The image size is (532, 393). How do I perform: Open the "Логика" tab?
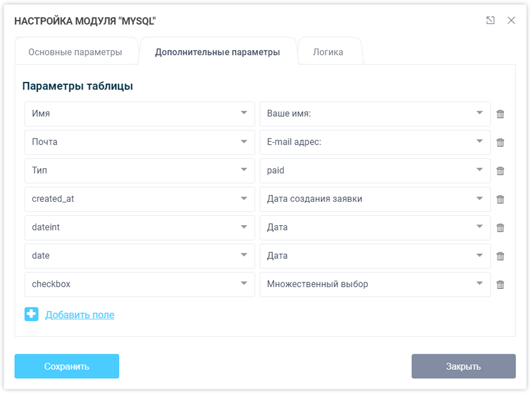pos(330,51)
